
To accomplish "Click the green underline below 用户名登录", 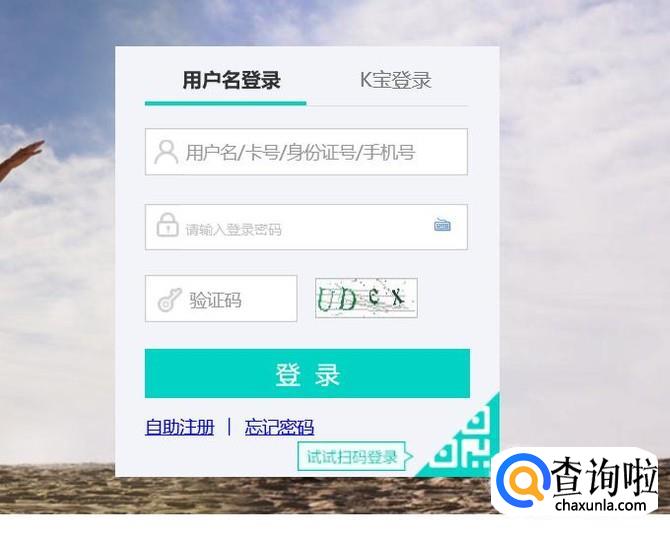I will click(x=226, y=103).
